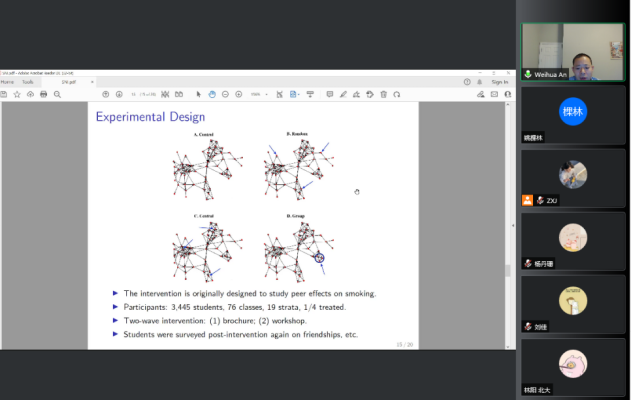
Task: Select the 棵林 participant tile
Action: pyautogui.click(x=573, y=115)
